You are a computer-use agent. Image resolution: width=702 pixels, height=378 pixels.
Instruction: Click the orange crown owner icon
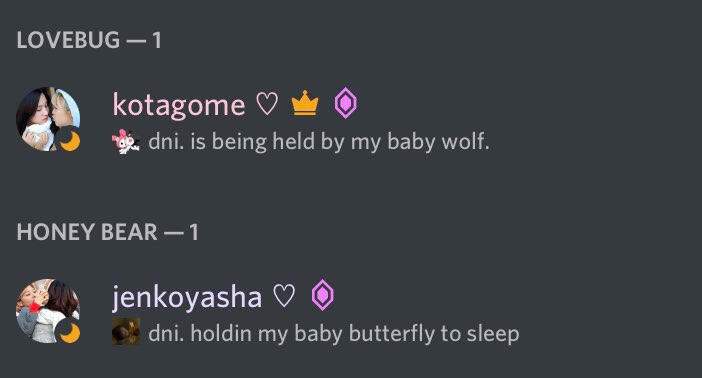(305, 103)
